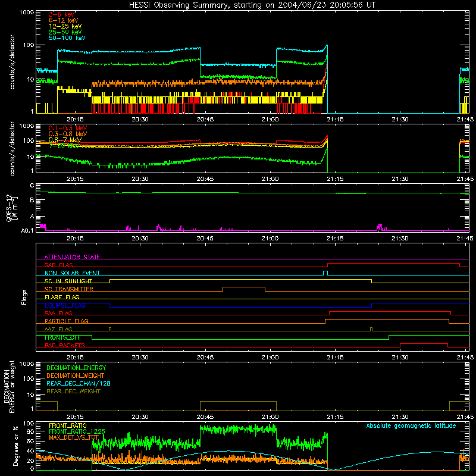
Task: Select the SC_IN_SUNLIGHT flag label
Action: [68, 281]
